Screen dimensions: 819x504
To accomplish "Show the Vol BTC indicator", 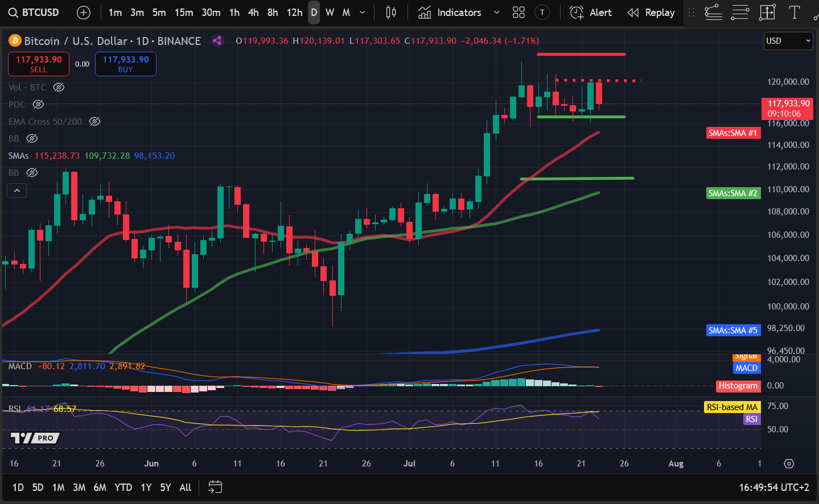I will [x=59, y=87].
